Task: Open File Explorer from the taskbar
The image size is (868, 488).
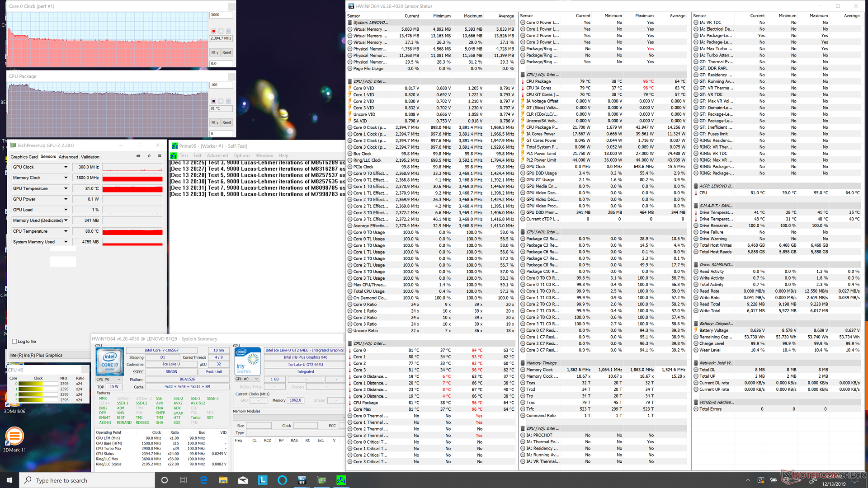Action: click(223, 480)
